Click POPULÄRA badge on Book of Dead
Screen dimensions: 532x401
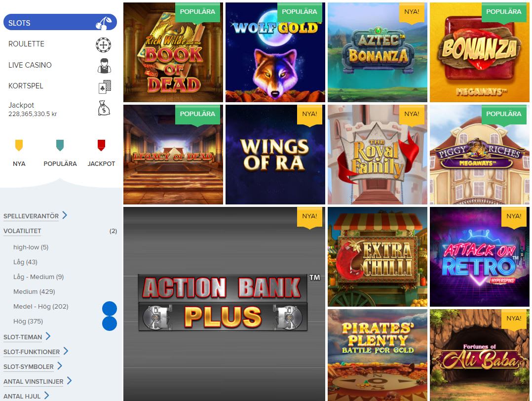click(x=197, y=13)
